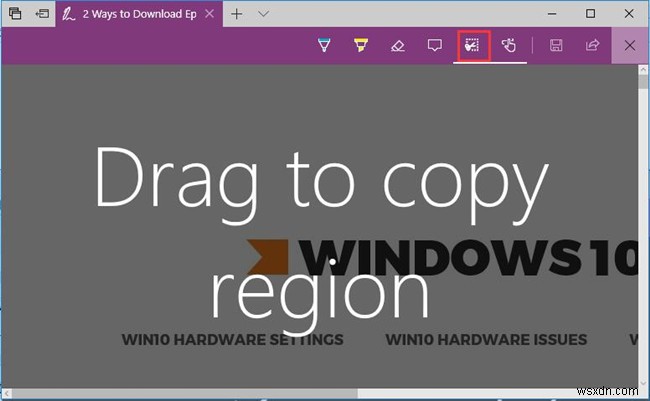Select the '2 Ways to Download Ep' tab
This screenshot has height=401, width=650.
point(139,14)
